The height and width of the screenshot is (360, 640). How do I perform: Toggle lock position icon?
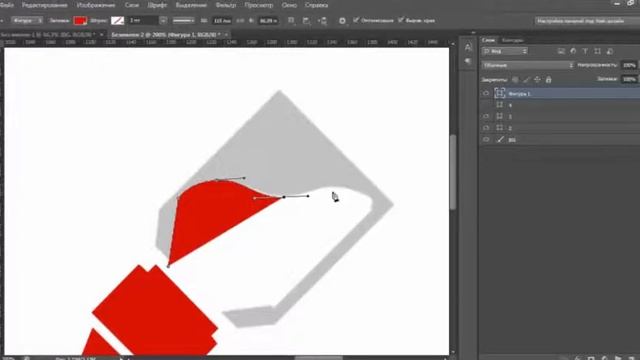(x=538, y=80)
